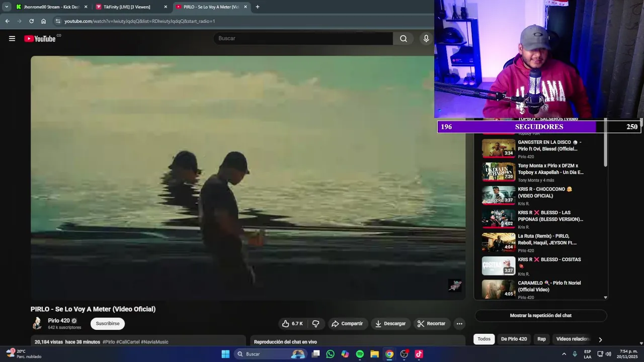Open OBS Studio from the taskbar

[x=404, y=354]
